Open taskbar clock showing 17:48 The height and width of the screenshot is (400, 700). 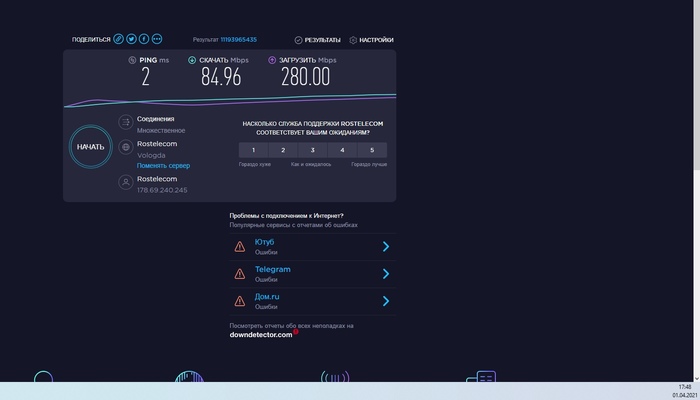click(x=685, y=387)
